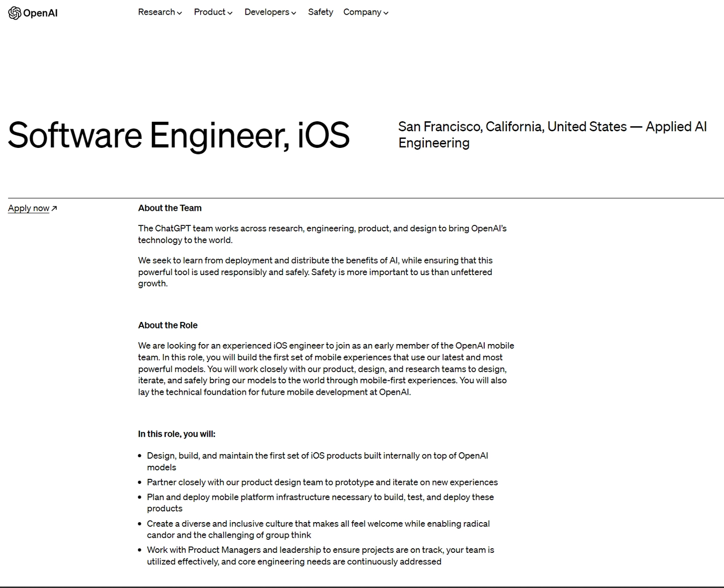This screenshot has height=588, width=724.
Task: Open the Research dropdown menu
Action: coord(160,12)
